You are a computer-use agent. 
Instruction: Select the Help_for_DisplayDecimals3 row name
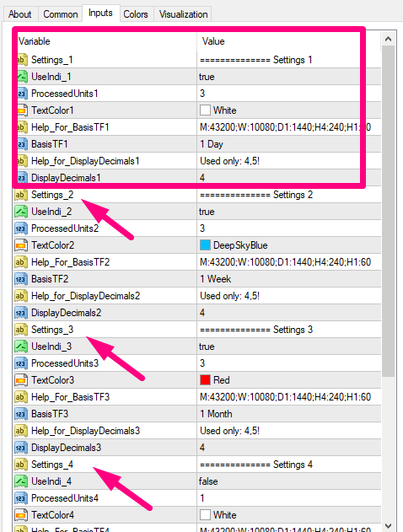pos(85,431)
